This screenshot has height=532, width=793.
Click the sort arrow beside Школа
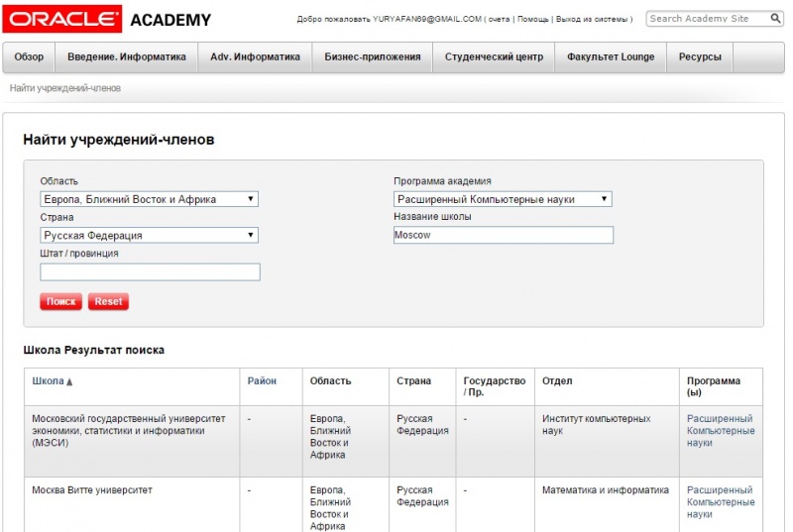pos(69,382)
